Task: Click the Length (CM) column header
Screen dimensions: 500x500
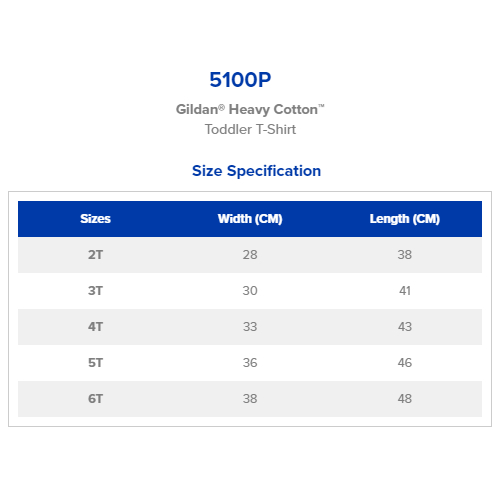Action: 405,219
